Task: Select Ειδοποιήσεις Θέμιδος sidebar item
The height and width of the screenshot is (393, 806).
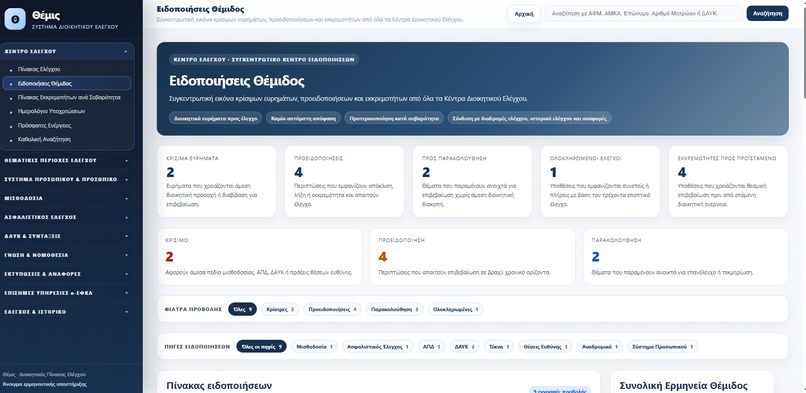Action: point(67,83)
